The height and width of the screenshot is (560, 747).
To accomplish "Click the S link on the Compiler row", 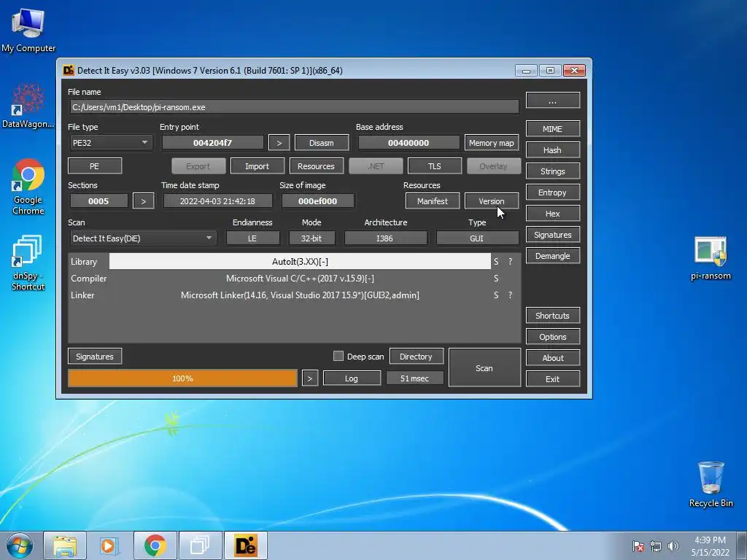I will click(496, 279).
